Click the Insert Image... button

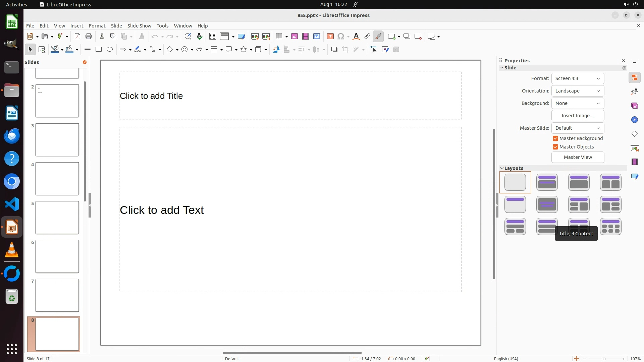click(578, 116)
